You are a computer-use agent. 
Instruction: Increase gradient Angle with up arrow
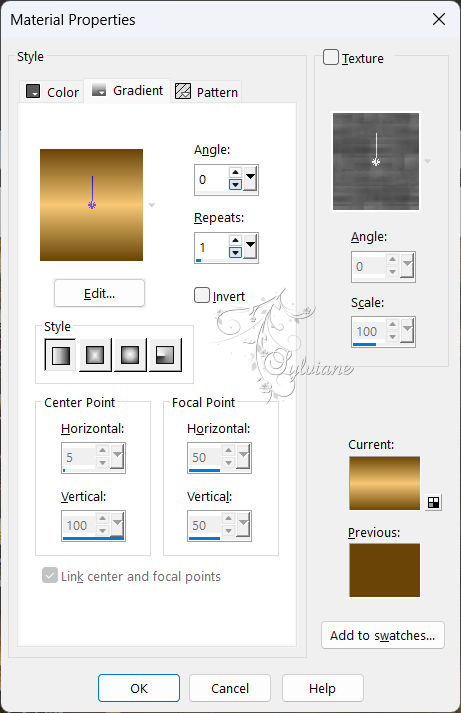coord(235,173)
